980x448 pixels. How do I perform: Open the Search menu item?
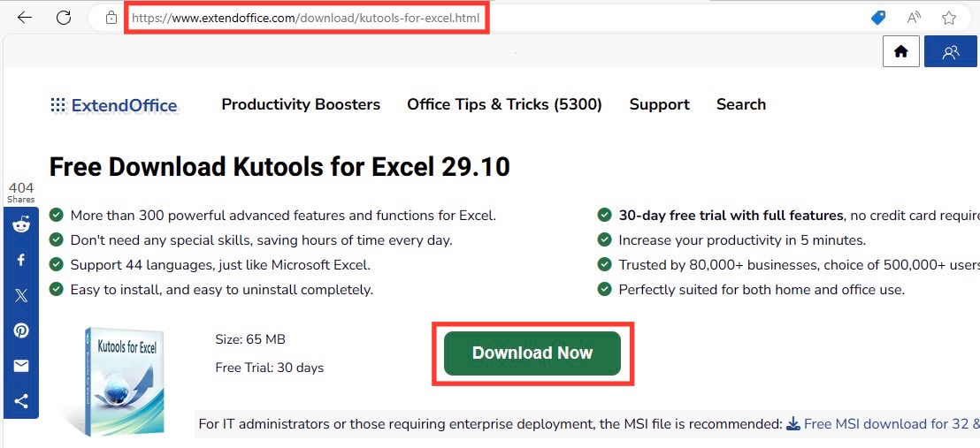[740, 104]
